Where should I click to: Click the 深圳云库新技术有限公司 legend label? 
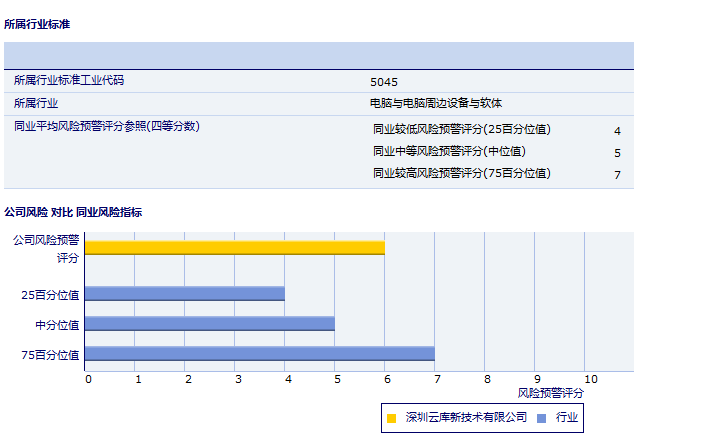point(466,417)
